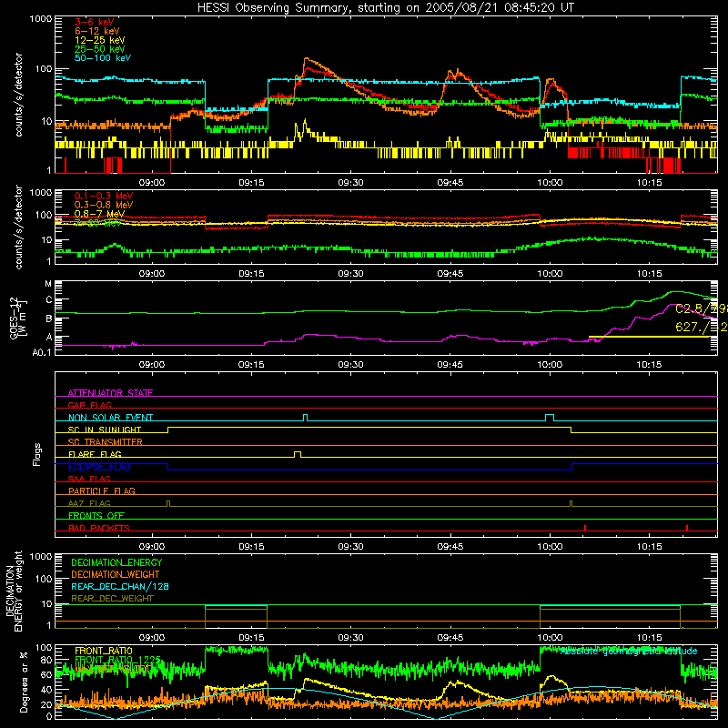The height and width of the screenshot is (728, 728).
Task: Click the '0.1-0.3 MeV' legend label
Action: [104, 196]
